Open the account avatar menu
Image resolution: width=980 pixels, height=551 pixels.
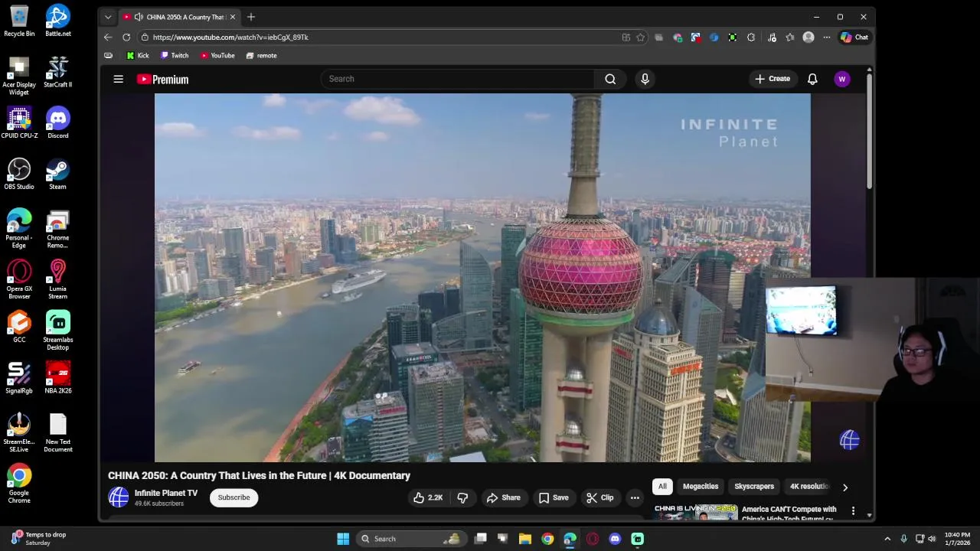(842, 79)
